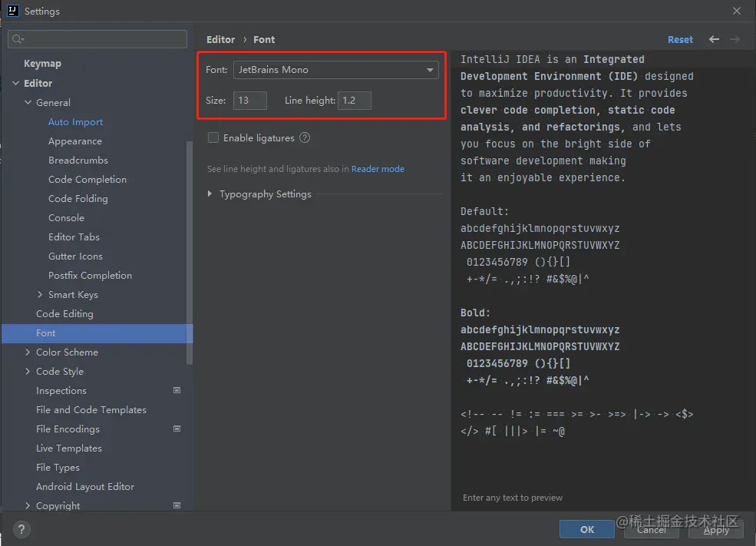756x546 pixels.
Task: Select the highlighted Font item
Action: click(x=97, y=333)
